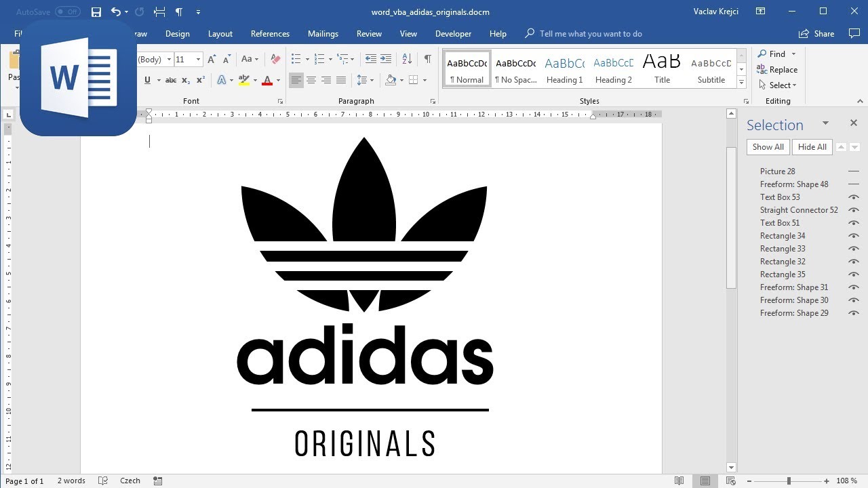
Task: Show the hidden Picture 28 object
Action: coord(854,171)
